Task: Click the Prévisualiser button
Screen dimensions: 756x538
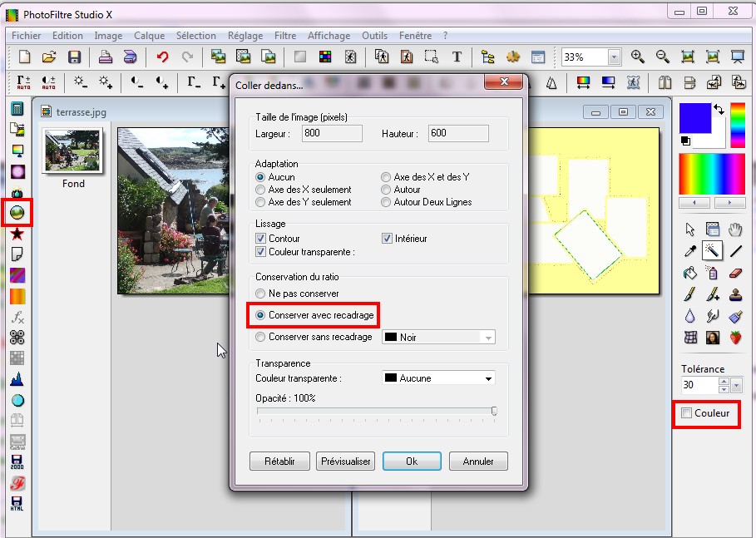Action: [346, 461]
